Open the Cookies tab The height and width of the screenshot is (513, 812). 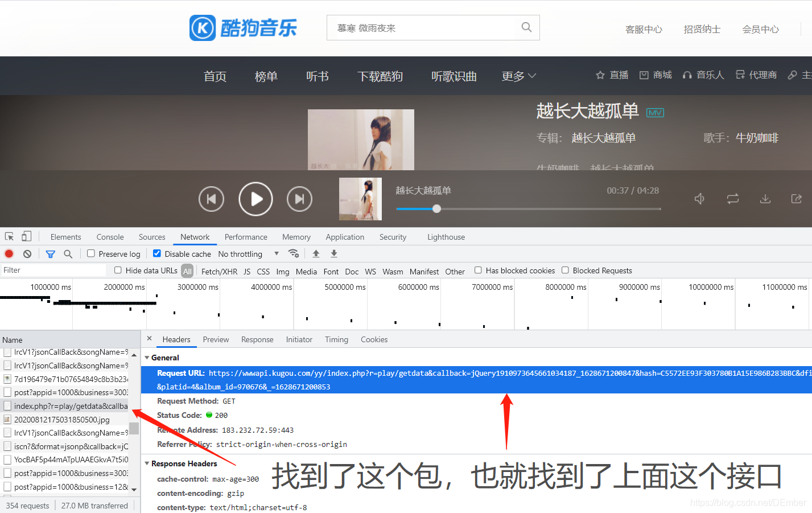pos(374,339)
